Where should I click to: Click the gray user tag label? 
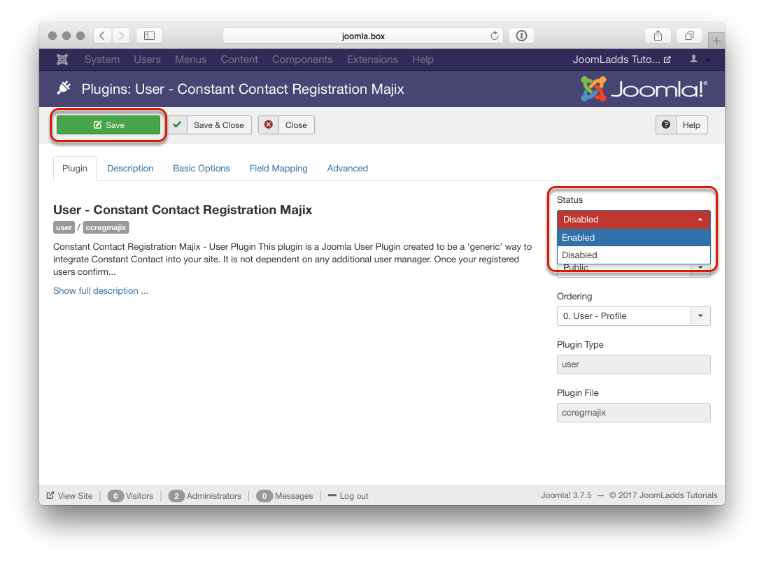[x=63, y=228]
